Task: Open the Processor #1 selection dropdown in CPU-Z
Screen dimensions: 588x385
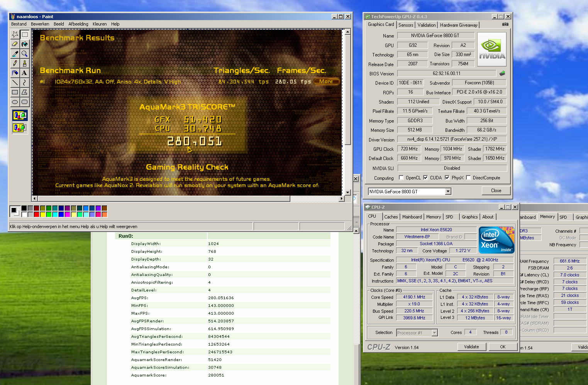Action: tap(434, 333)
